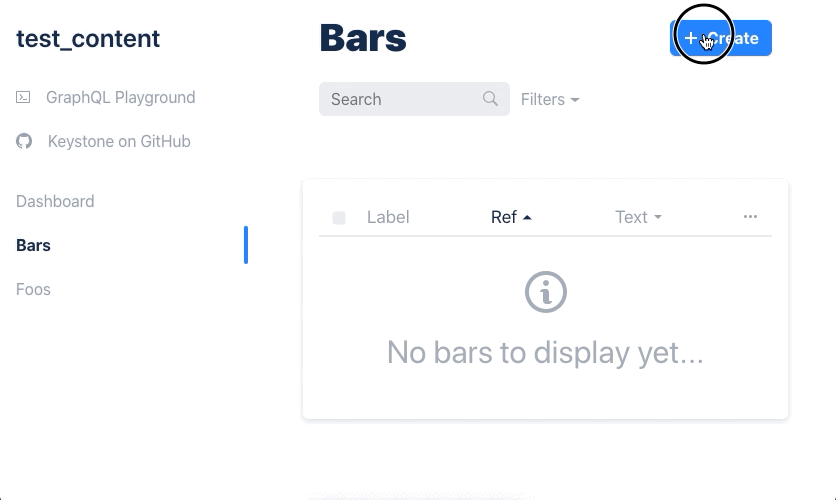Click the GitHub logo icon
Viewport: 836px width, 500px height.
pos(24,141)
